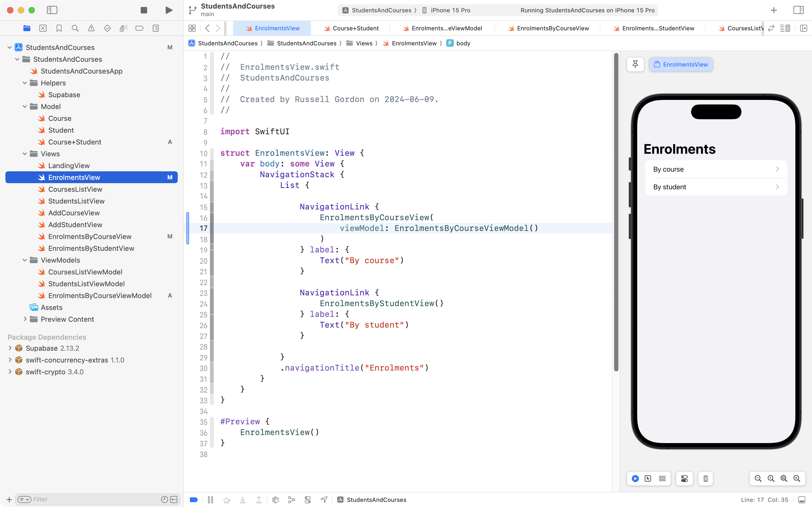Stop the running app
812x507 pixels.
pyautogui.click(x=144, y=10)
